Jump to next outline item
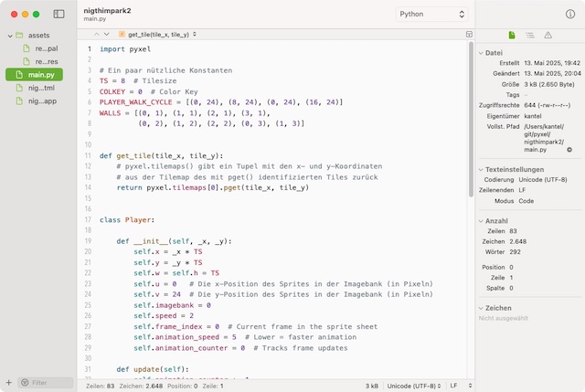 [107, 34]
